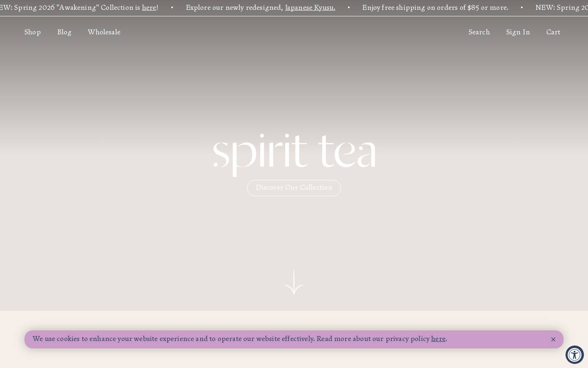Click Sign In in the header
588x368 pixels.
[x=518, y=32]
